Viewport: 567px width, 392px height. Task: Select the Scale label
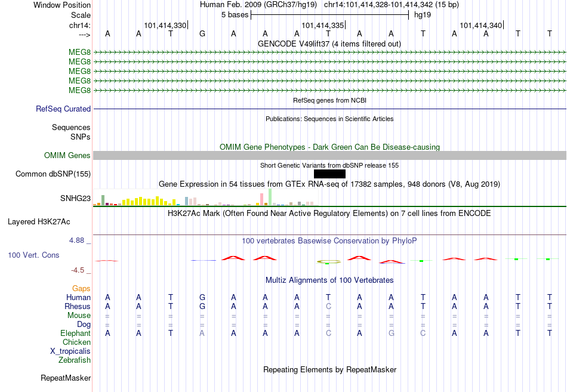(x=81, y=15)
